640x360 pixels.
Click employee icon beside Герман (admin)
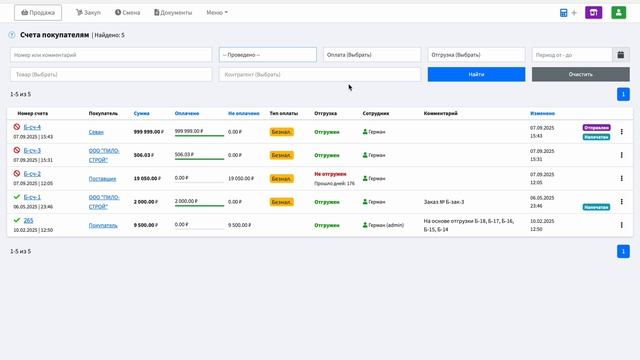point(365,225)
